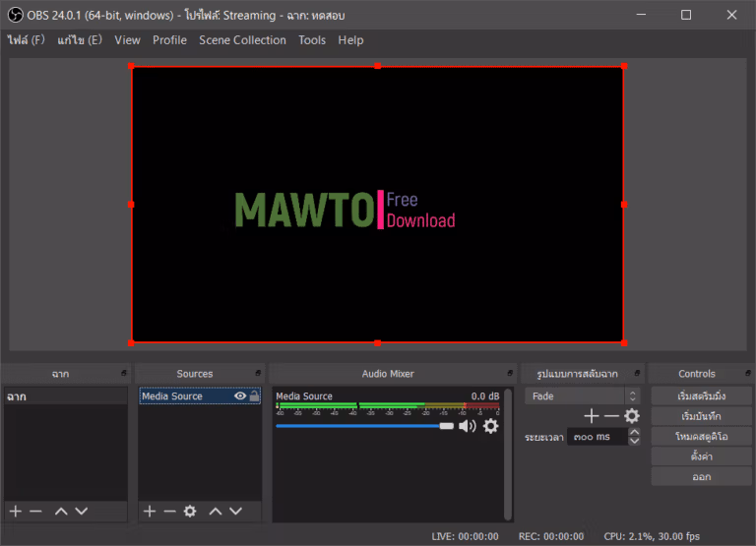
Task: Add a scene transition plus icon
Action: 591,415
